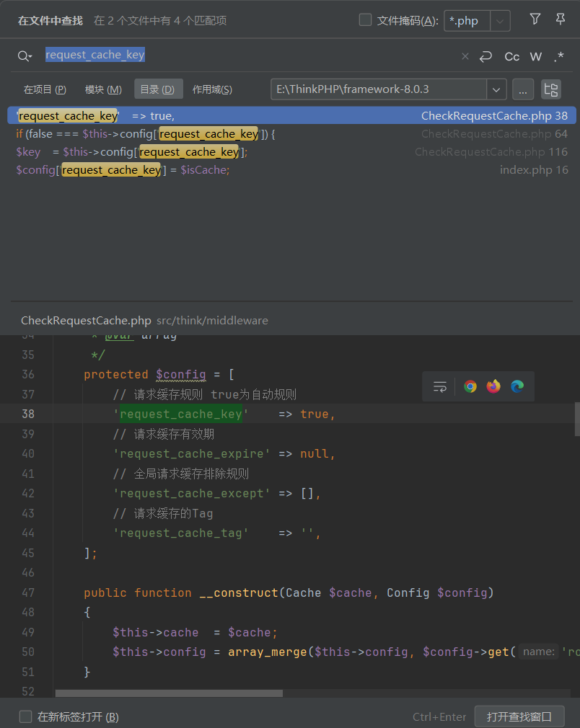Enable the 文件掩码 checkbox
The image size is (580, 728).
366,20
